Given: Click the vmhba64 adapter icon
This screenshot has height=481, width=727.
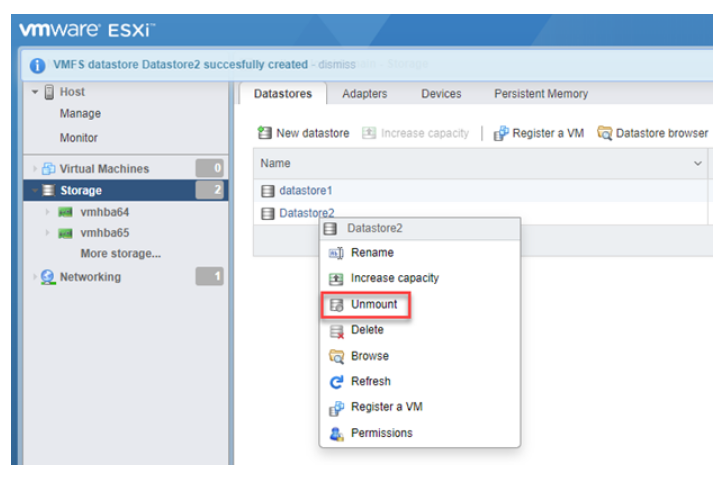Looking at the screenshot, I should coord(65,212).
